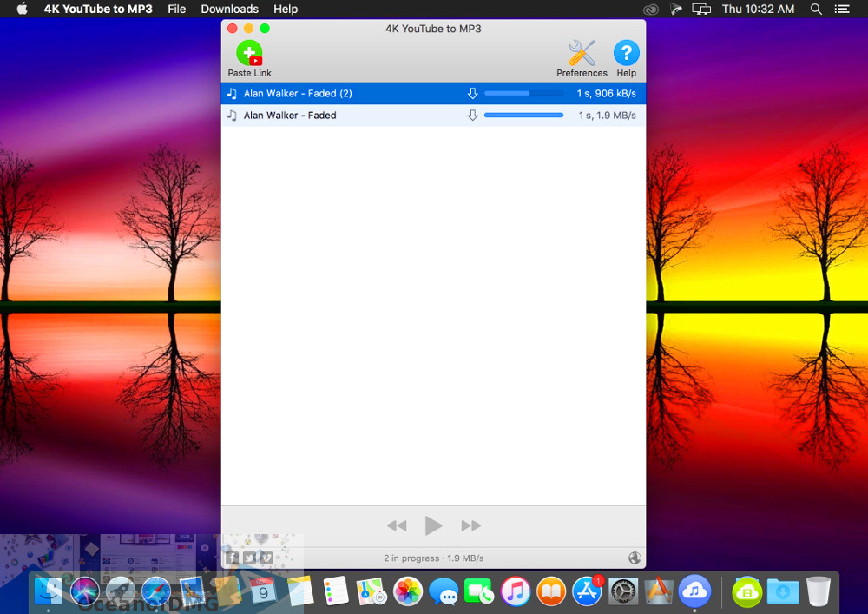Click progress bar of 'Alan Walker - Faded' row
The image size is (868, 614).
[523, 116]
